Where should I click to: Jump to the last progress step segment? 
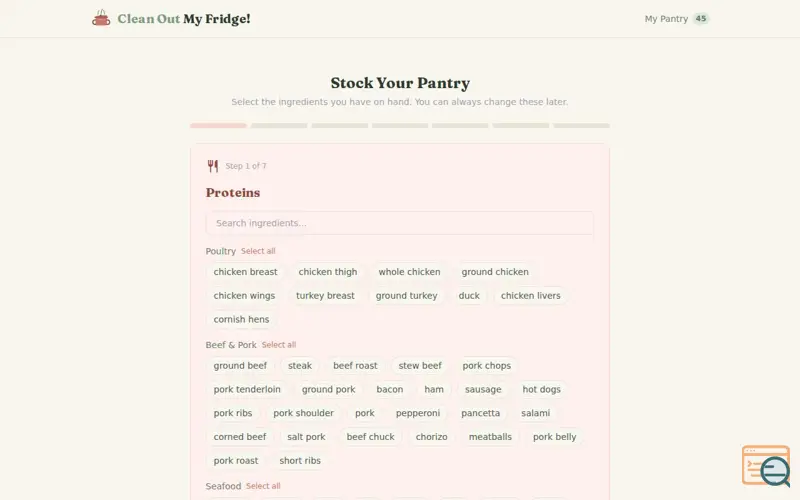point(581,126)
